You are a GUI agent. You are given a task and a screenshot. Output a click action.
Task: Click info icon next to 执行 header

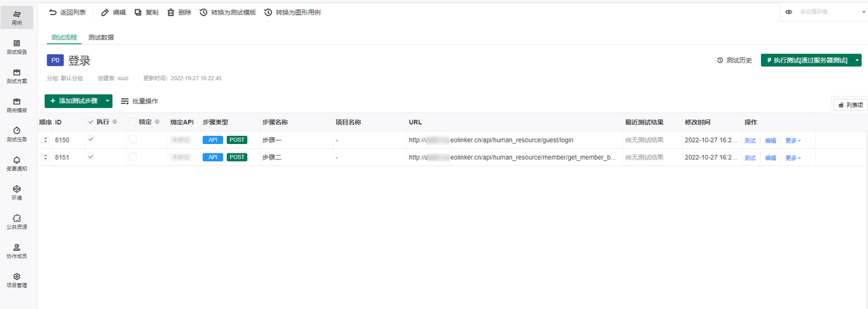(115, 122)
